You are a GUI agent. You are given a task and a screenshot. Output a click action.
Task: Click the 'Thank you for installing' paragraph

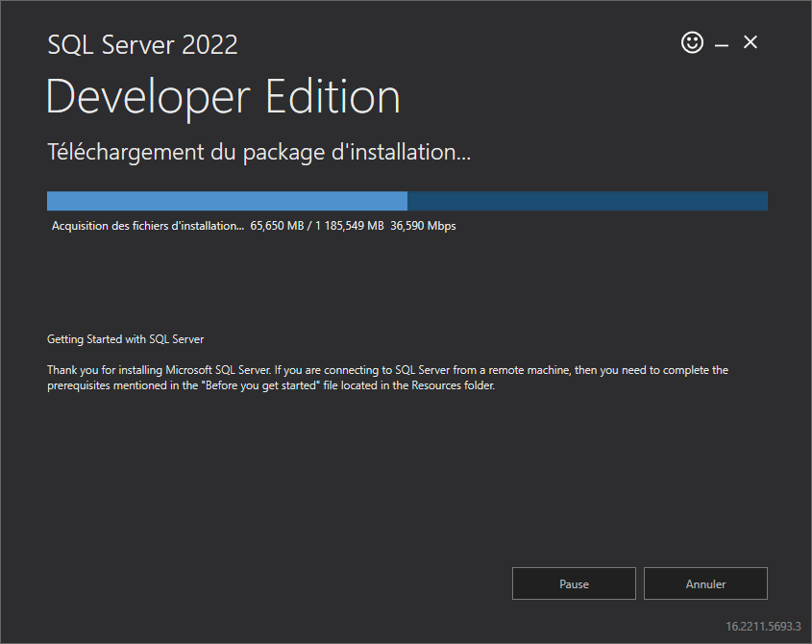click(x=387, y=378)
